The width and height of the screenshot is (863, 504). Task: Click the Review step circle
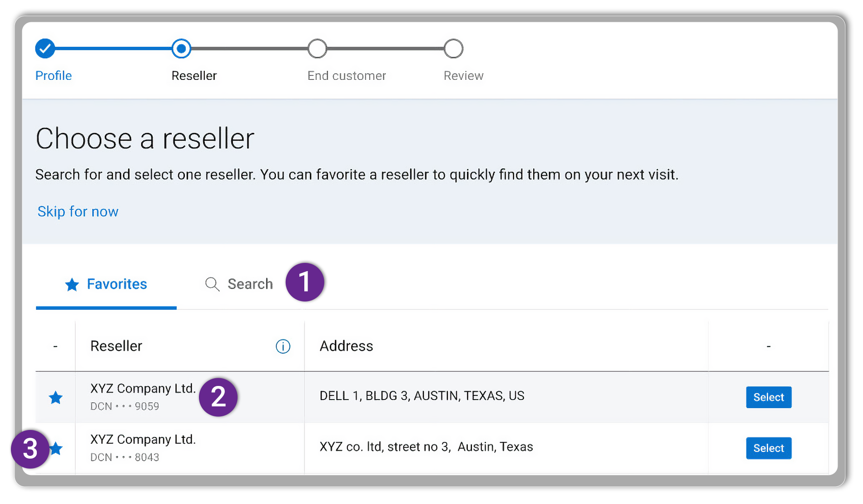pyautogui.click(x=453, y=49)
